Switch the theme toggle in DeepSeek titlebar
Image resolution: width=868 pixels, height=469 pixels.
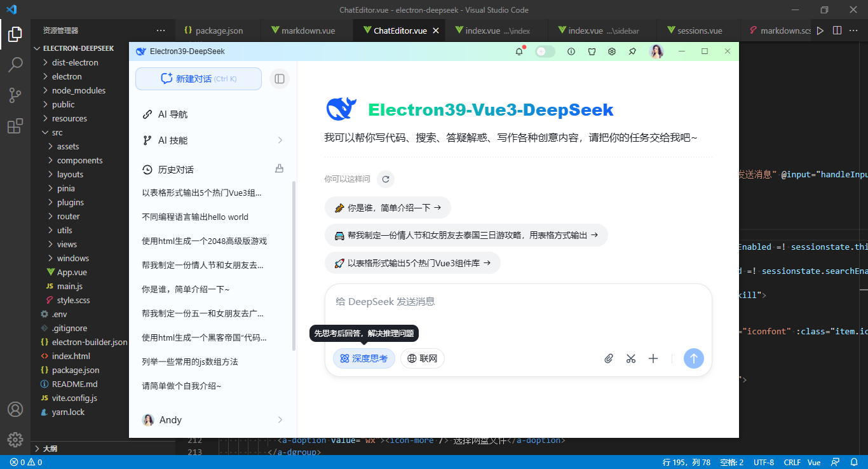[545, 51]
